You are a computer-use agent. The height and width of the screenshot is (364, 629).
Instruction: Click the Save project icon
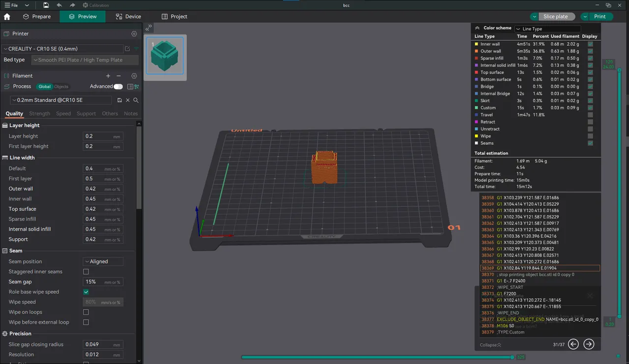point(46,5)
